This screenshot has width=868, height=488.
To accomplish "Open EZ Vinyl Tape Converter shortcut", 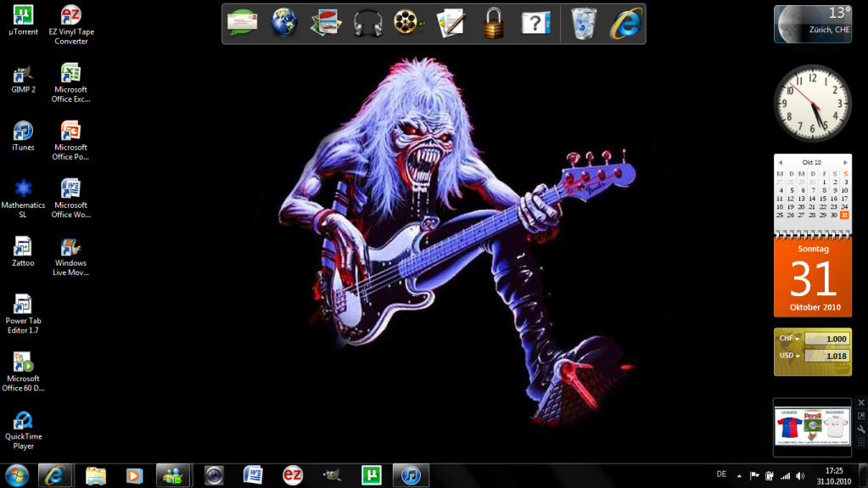I will click(x=71, y=25).
